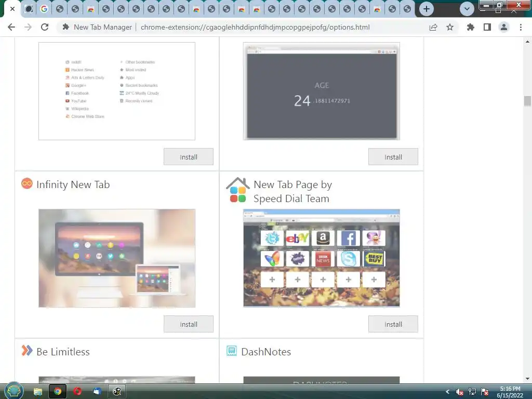Screen dimensions: 532x399
Task: Click the extension puzzle icon in address bar
Action: [x=66, y=27]
